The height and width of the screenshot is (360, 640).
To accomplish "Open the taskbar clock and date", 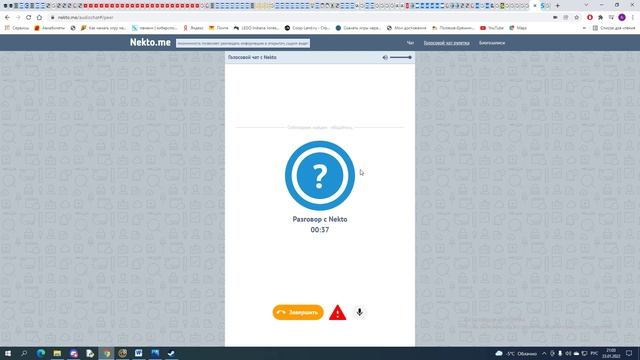I will tap(611, 353).
